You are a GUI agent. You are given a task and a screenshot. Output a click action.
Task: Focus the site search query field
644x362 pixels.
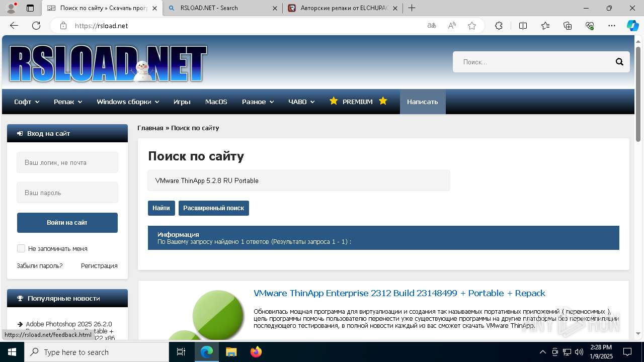pyautogui.click(x=299, y=180)
